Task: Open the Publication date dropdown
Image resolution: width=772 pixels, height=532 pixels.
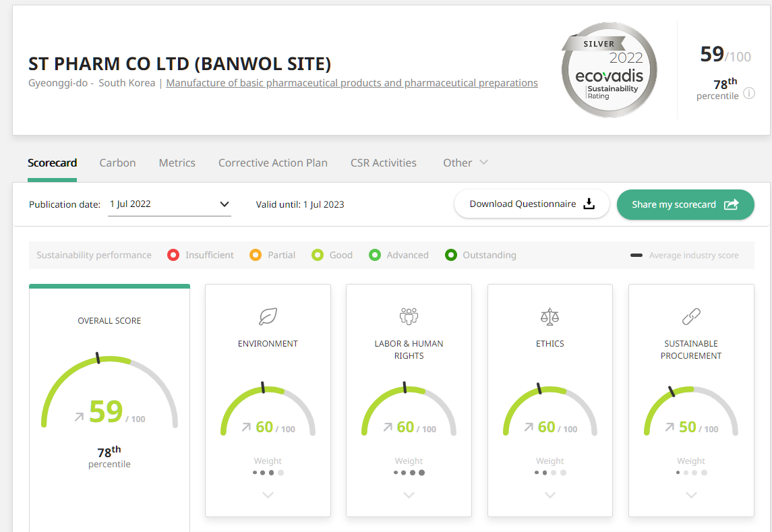Action: tap(169, 204)
